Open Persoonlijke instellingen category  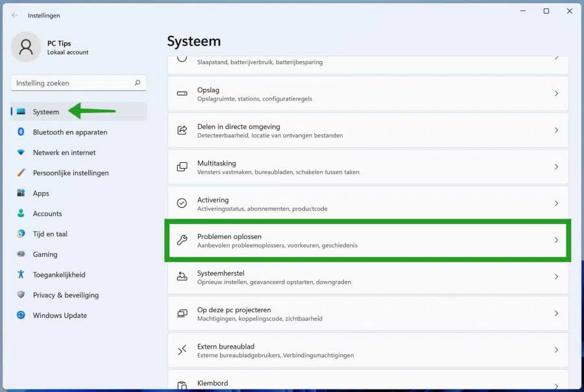[x=79, y=173]
